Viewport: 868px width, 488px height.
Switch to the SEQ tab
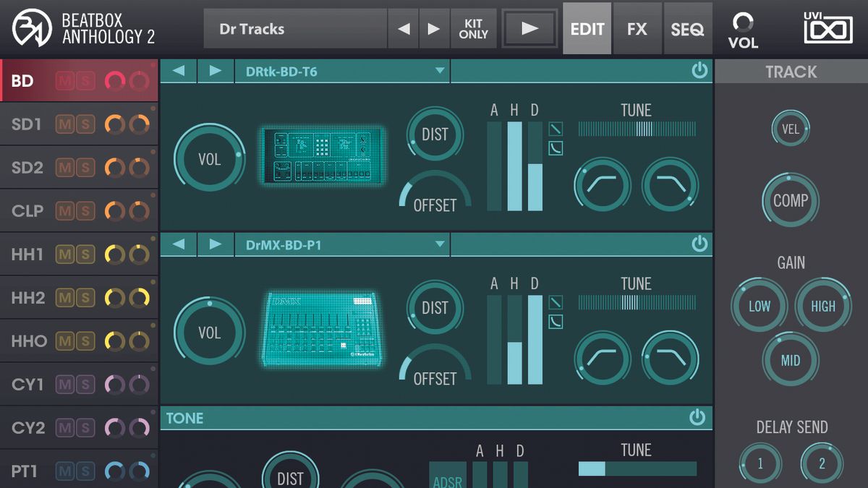(x=687, y=29)
